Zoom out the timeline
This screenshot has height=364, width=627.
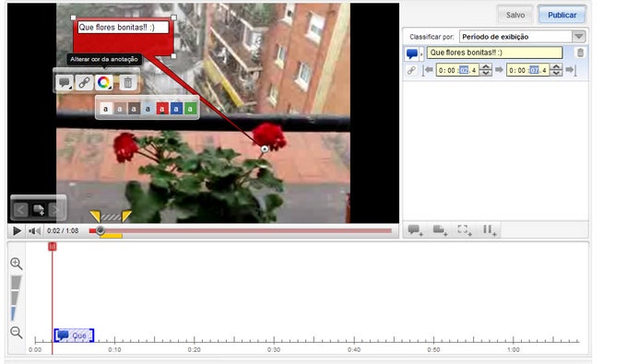pos(17,332)
